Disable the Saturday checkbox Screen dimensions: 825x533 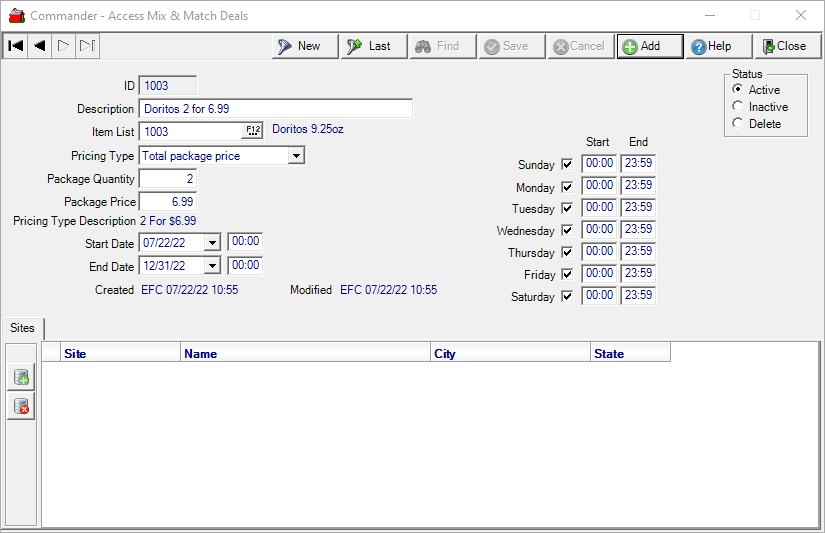coord(567,296)
